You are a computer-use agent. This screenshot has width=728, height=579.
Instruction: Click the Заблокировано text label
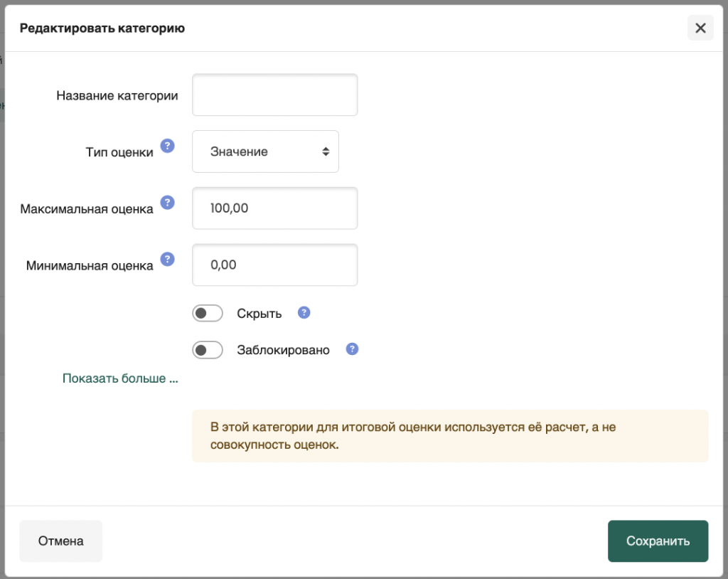coord(283,350)
